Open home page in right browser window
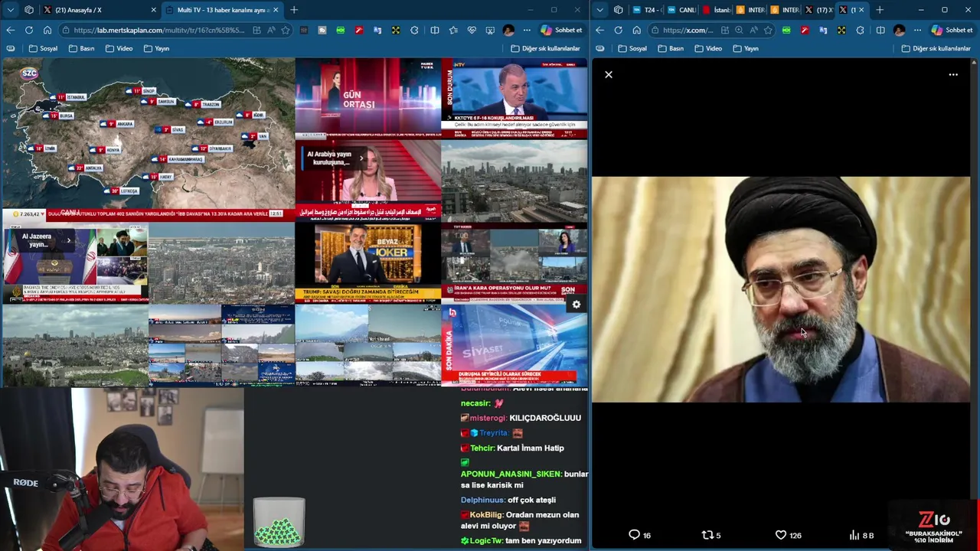Viewport: 980px width, 551px height. (x=636, y=30)
